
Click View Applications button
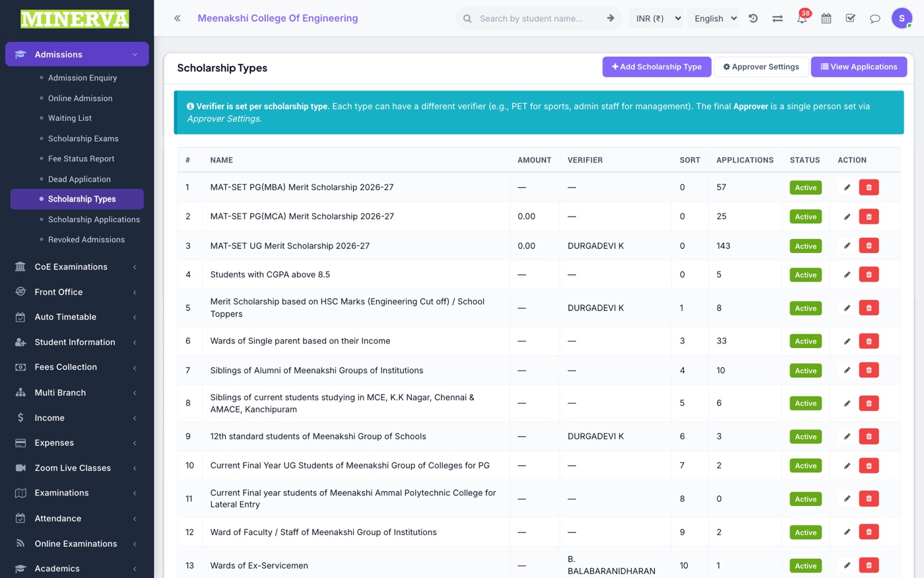tap(859, 67)
